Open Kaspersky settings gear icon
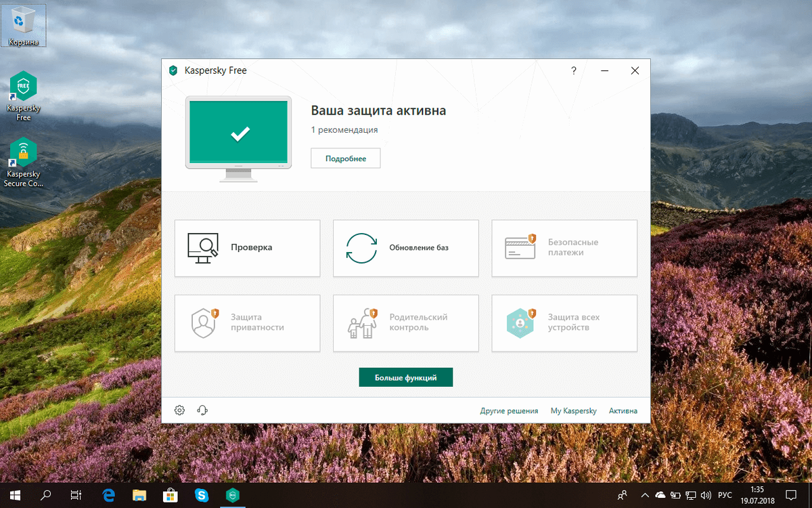Screen dimensions: 812x508 click(x=179, y=410)
